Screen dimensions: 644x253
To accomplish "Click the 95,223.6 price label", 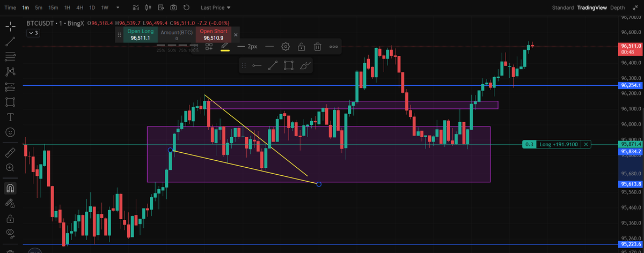I will [x=631, y=244].
